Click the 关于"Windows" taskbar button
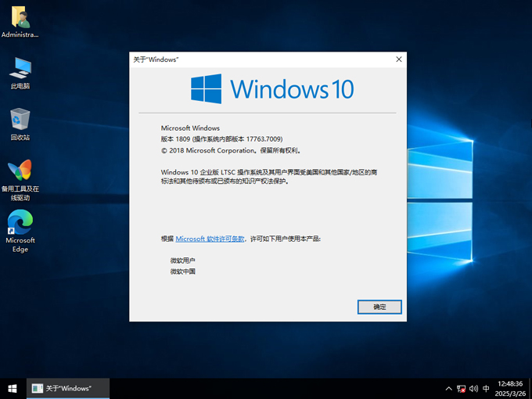The width and height of the screenshot is (532, 399). pos(68,389)
